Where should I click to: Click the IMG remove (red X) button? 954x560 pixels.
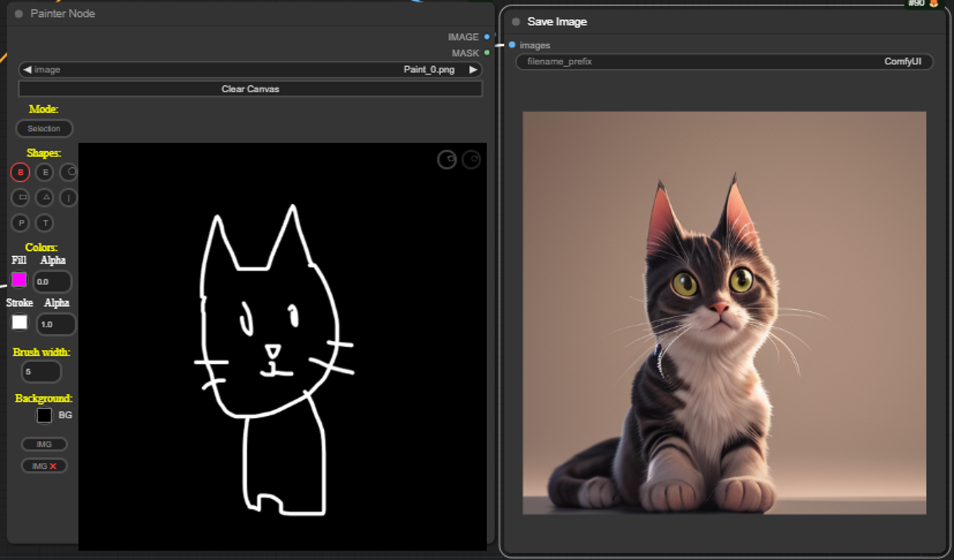point(44,466)
